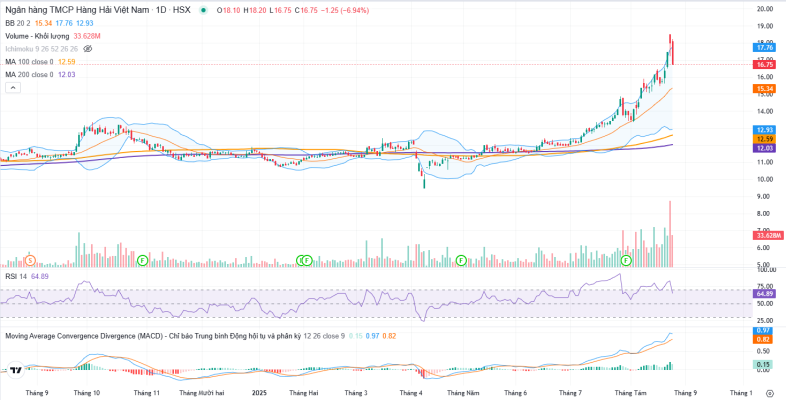
Task: Click the 14.00 price scale value
Action: pos(765,111)
